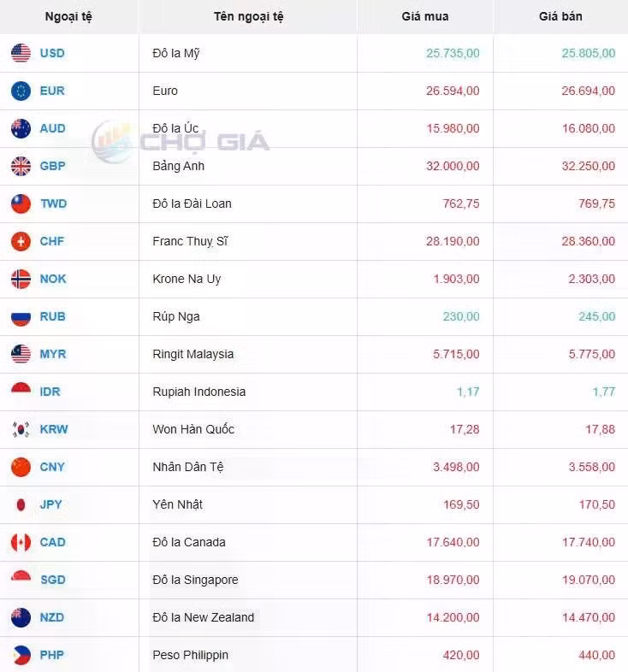Viewport: 628px width, 672px height.
Task: Click the Chợ Giá watermark logo
Action: pyautogui.click(x=181, y=141)
